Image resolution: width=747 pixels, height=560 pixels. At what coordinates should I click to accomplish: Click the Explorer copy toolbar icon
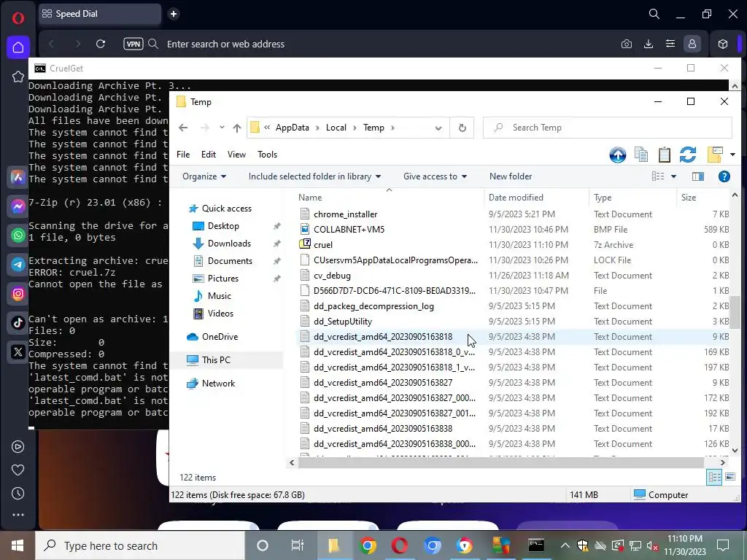coord(641,155)
